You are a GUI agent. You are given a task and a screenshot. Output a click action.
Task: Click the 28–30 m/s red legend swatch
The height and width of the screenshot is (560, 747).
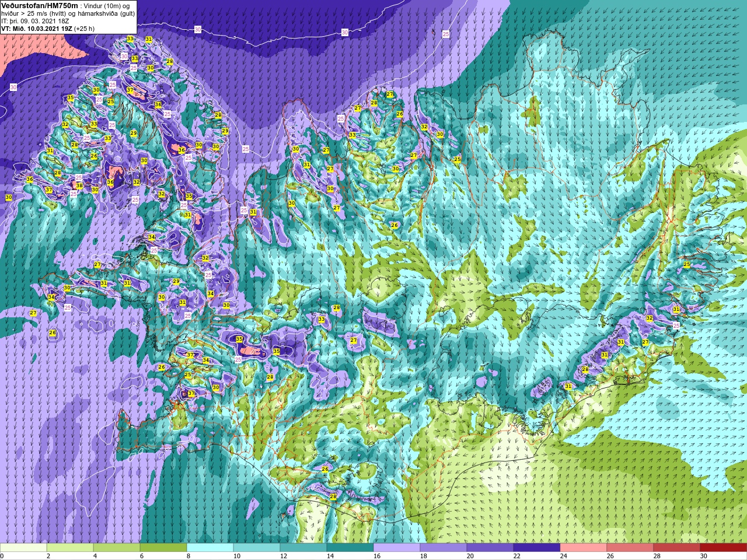pos(677,548)
